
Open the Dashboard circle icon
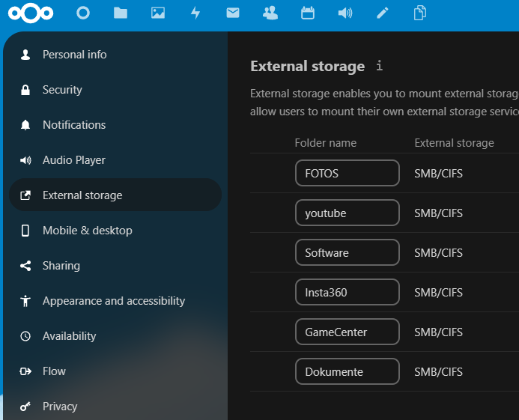(x=83, y=13)
